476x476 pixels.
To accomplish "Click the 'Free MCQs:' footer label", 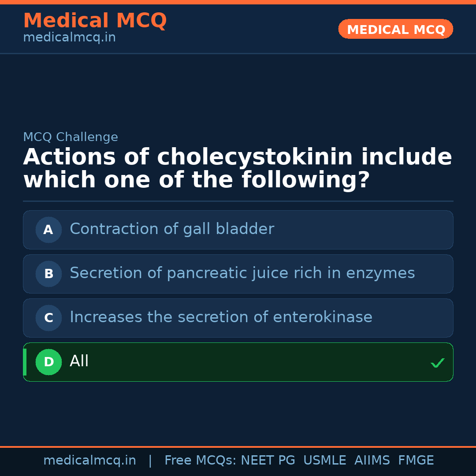I will pyautogui.click(x=201, y=461).
